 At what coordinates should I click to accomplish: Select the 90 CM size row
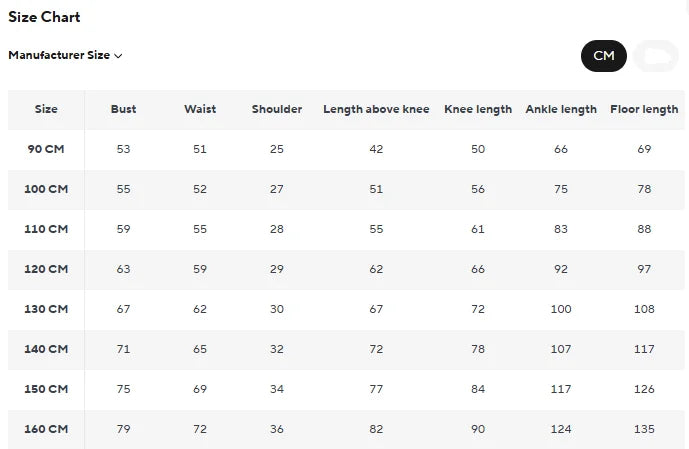point(346,149)
